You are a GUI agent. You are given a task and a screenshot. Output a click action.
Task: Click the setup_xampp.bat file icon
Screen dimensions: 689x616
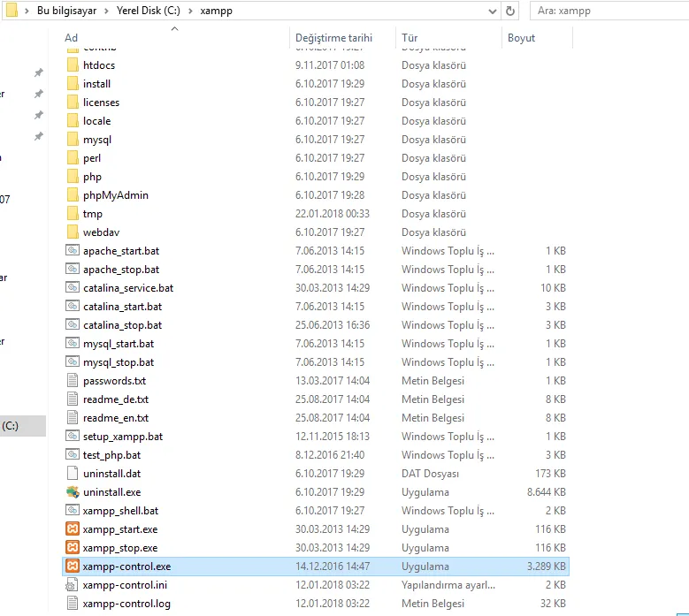73,436
